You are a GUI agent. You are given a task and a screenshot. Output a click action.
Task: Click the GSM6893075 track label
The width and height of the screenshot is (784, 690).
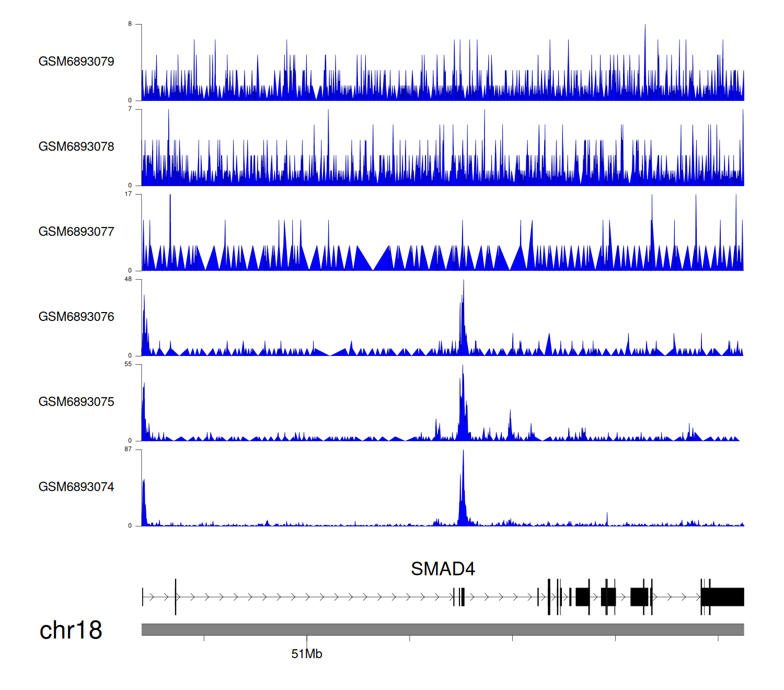76,402
